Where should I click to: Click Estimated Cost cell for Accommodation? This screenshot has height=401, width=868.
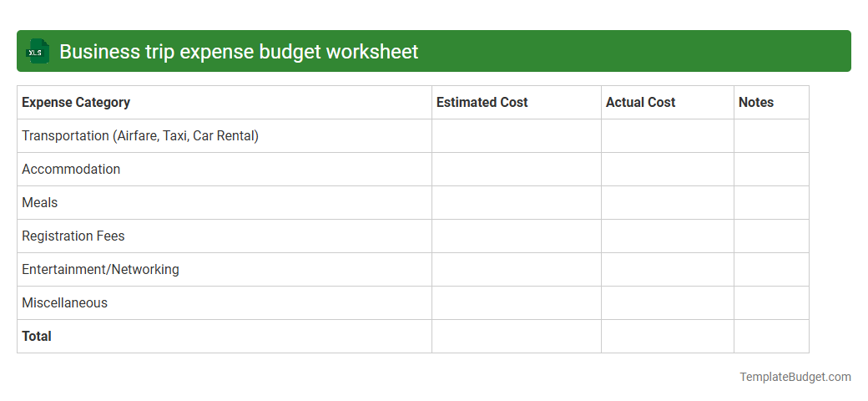[x=517, y=169]
